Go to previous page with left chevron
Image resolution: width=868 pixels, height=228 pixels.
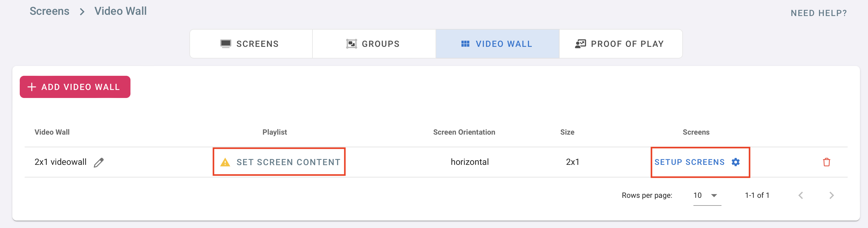coord(801,195)
